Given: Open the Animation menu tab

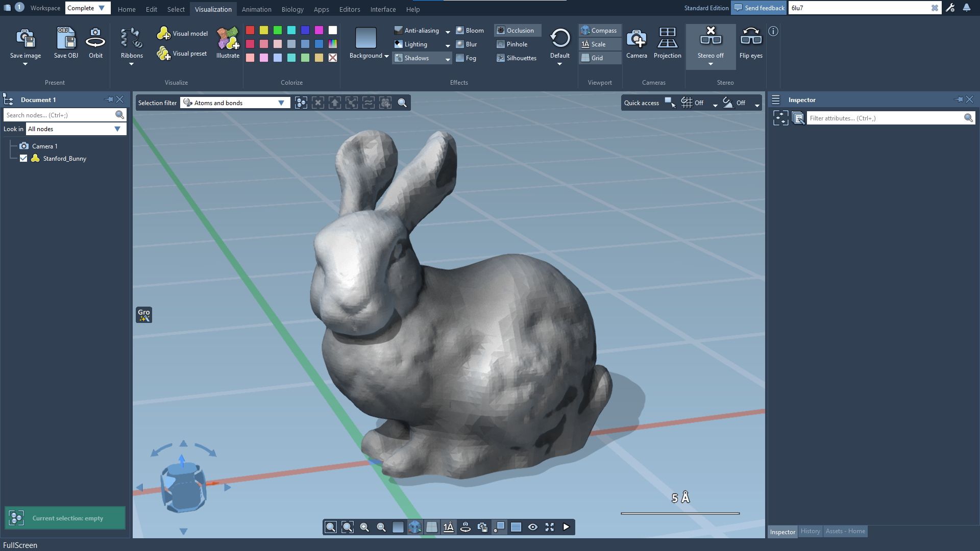Looking at the screenshot, I should click(x=257, y=9).
